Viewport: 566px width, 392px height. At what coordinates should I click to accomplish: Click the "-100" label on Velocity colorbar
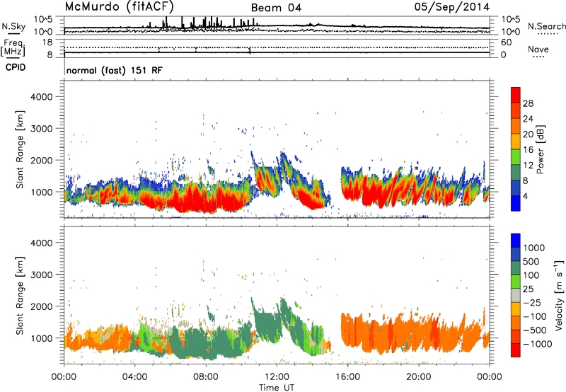535,316
